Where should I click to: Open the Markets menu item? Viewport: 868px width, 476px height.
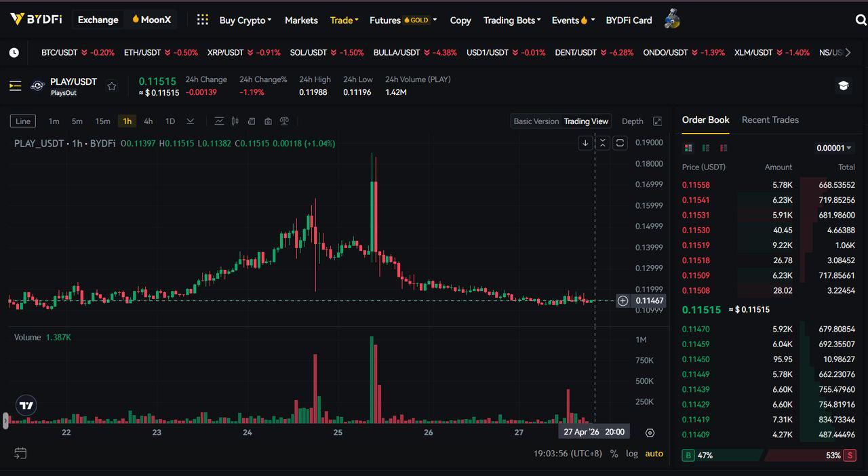click(301, 20)
